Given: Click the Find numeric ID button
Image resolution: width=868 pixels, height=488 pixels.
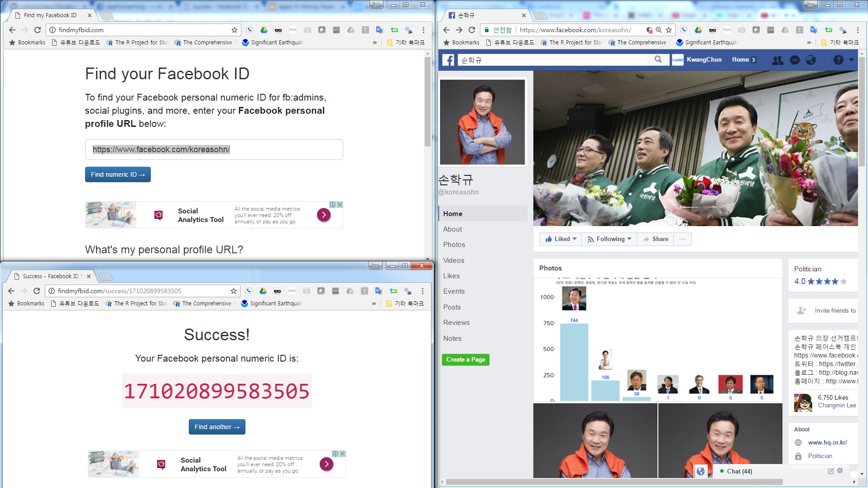Looking at the screenshot, I should (x=118, y=174).
